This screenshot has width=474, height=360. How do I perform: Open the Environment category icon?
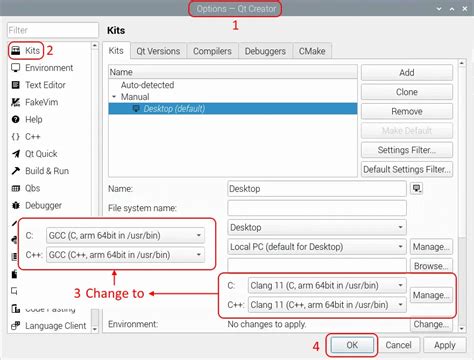tap(16, 68)
